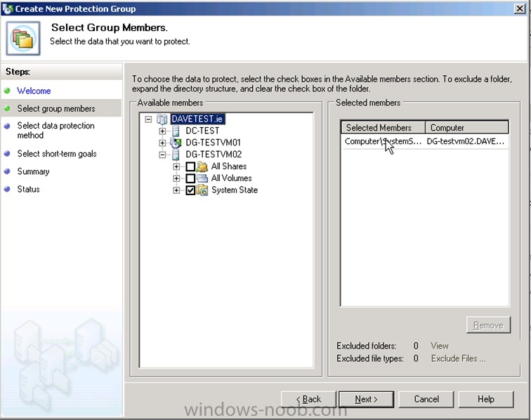Expand the System State node
Image resolution: width=531 pixels, height=420 pixels.
click(176, 190)
